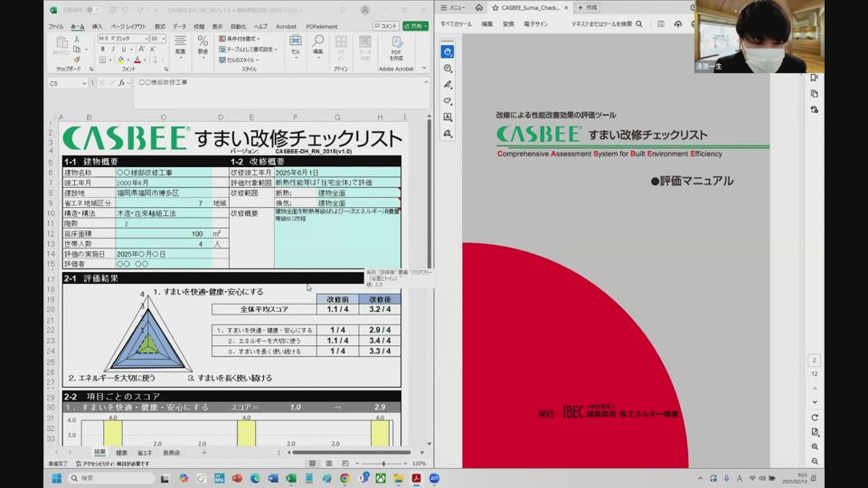The width and height of the screenshot is (868, 488).
Task: Select the highlighter pen tool in Acrobat
Action: (x=448, y=85)
